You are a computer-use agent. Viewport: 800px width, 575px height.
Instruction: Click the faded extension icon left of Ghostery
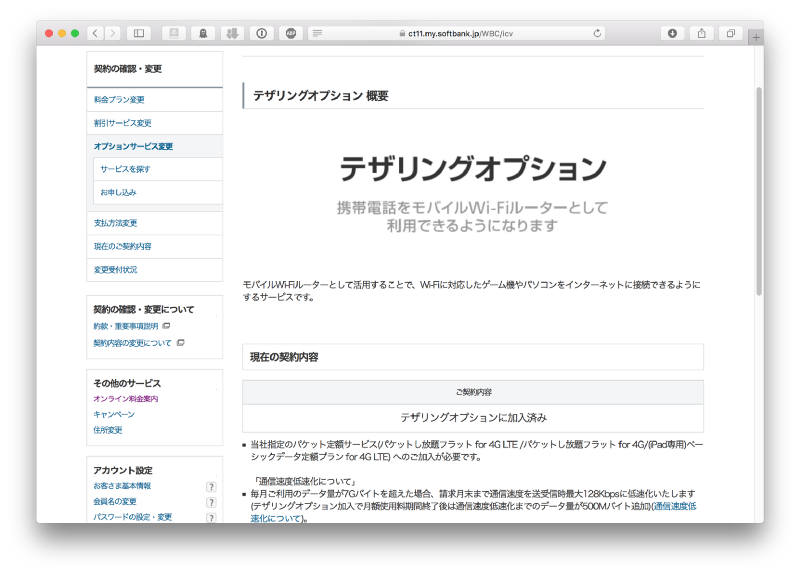174,33
